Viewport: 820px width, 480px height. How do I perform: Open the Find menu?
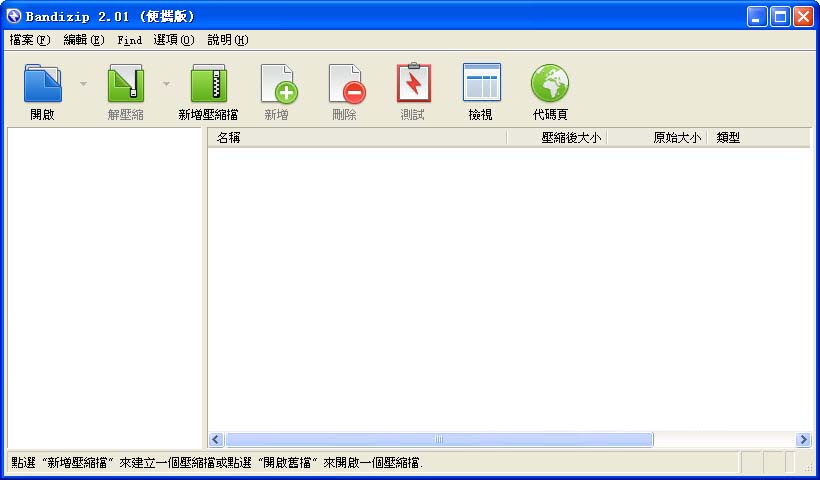point(129,40)
